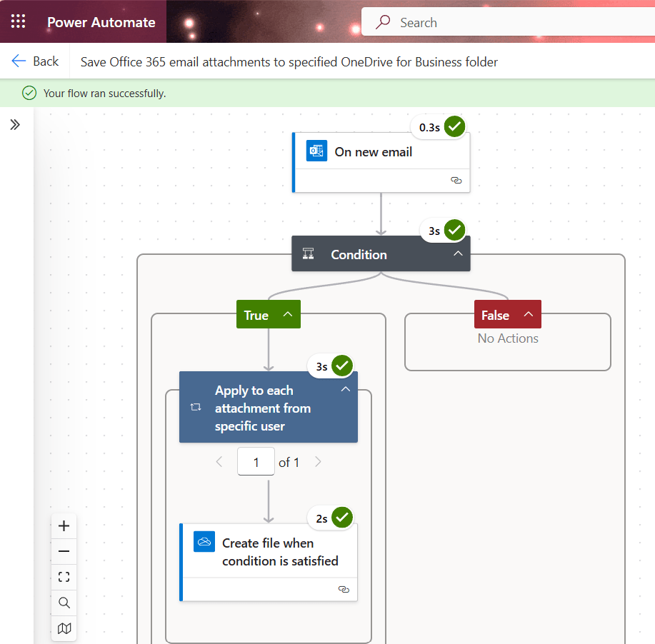Click the zoom out minus button
Viewport: 655px width, 644px height.
tap(64, 551)
